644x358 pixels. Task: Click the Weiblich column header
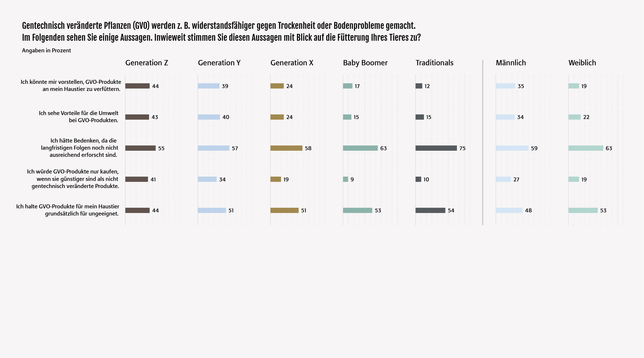582,63
